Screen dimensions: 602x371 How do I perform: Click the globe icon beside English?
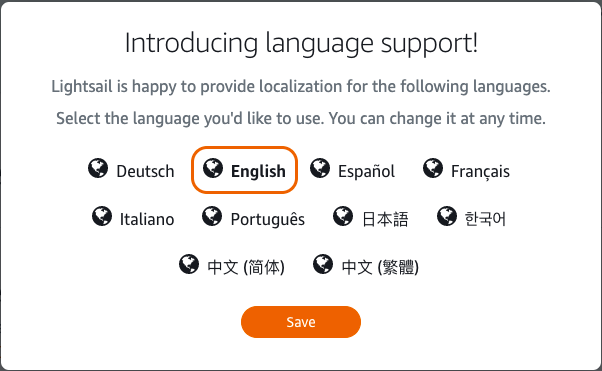tap(213, 168)
